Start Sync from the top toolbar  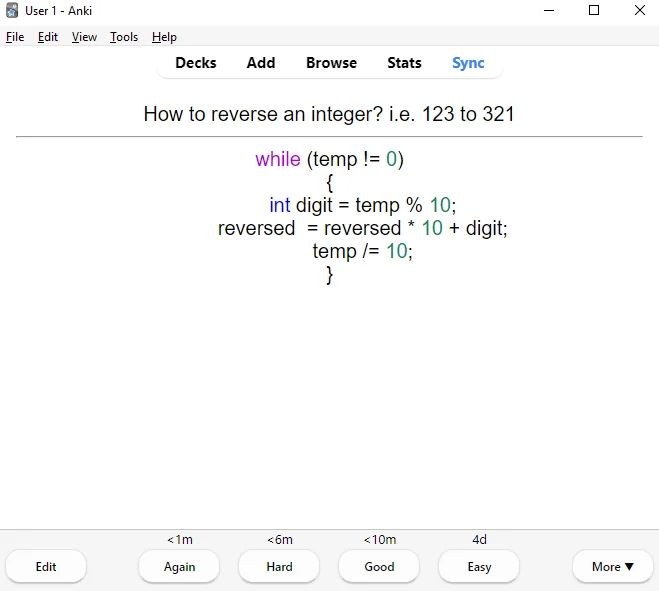coord(468,63)
